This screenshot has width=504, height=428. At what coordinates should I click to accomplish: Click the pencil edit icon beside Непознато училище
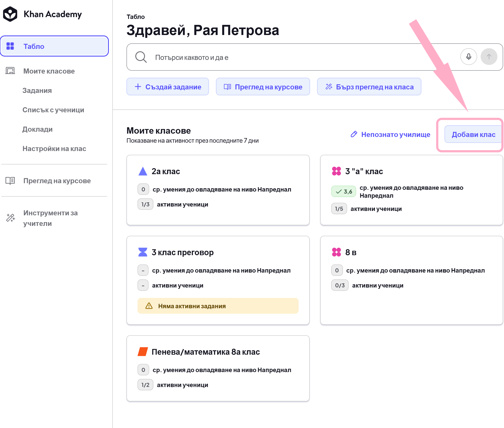354,134
